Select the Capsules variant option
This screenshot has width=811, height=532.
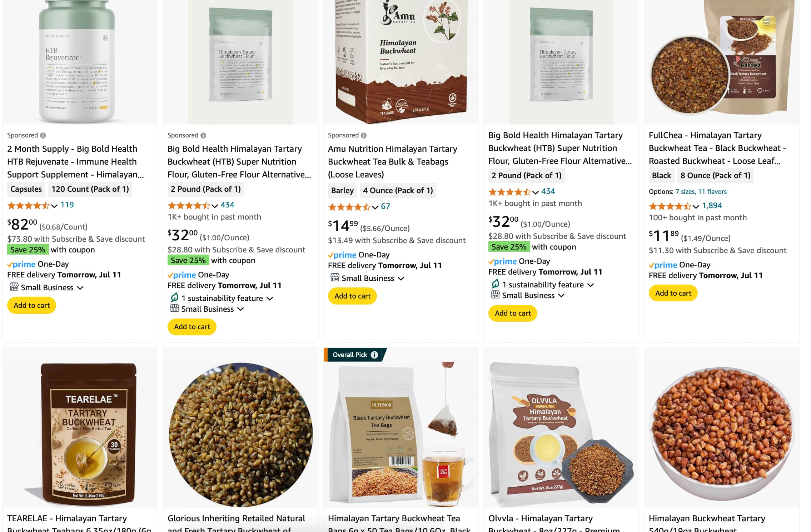26,189
